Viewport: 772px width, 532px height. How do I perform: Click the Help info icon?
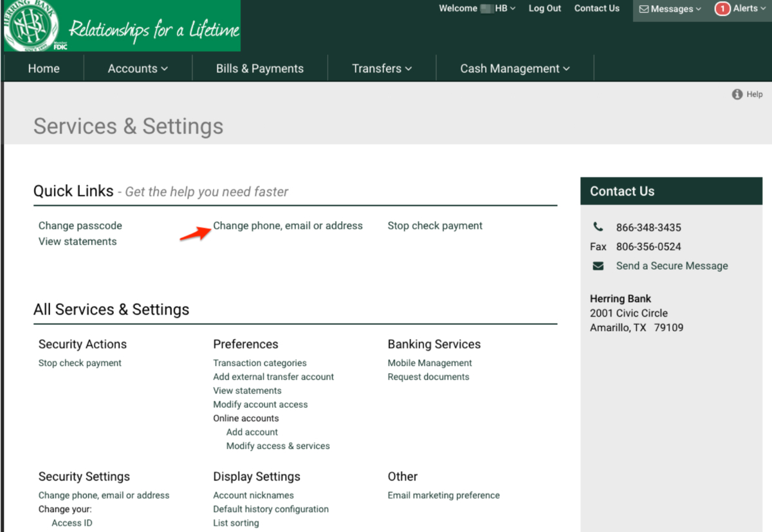tap(737, 95)
